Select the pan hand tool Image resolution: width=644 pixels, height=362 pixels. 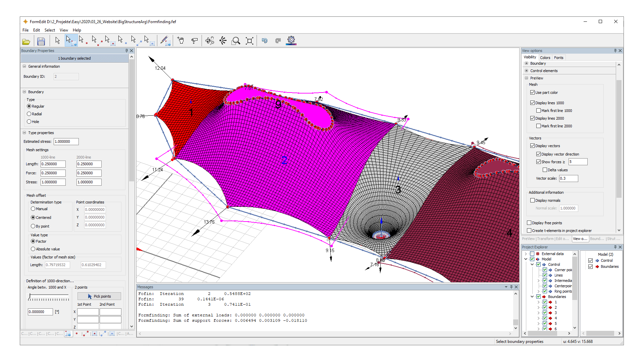tap(180, 41)
